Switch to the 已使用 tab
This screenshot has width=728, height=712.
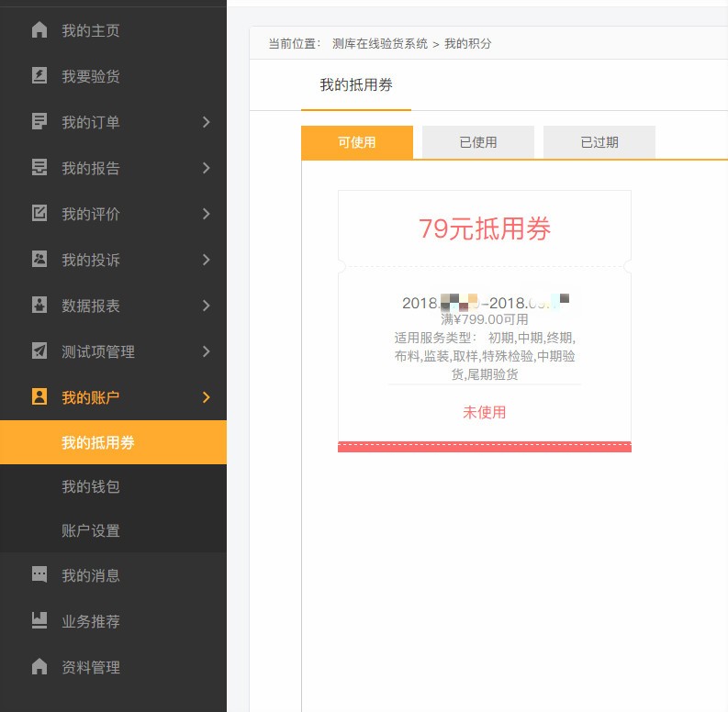(477, 142)
